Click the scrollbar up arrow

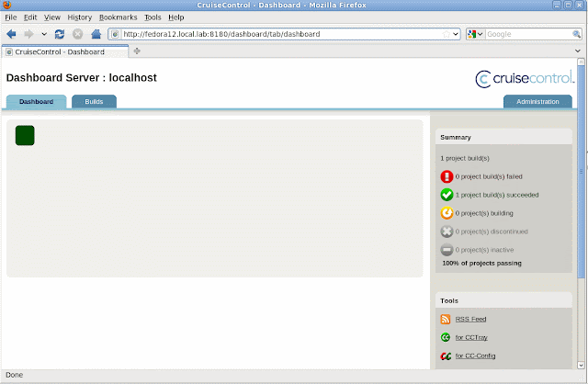pos(581,62)
